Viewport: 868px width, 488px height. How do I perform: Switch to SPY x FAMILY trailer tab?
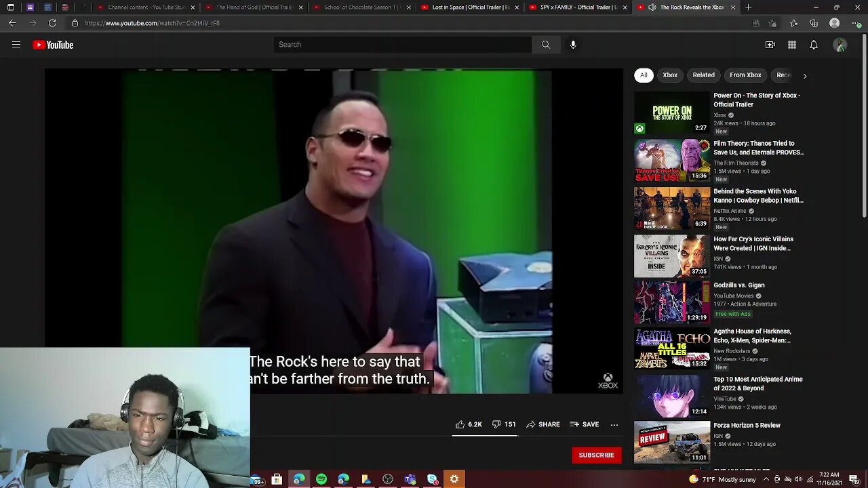577,7
